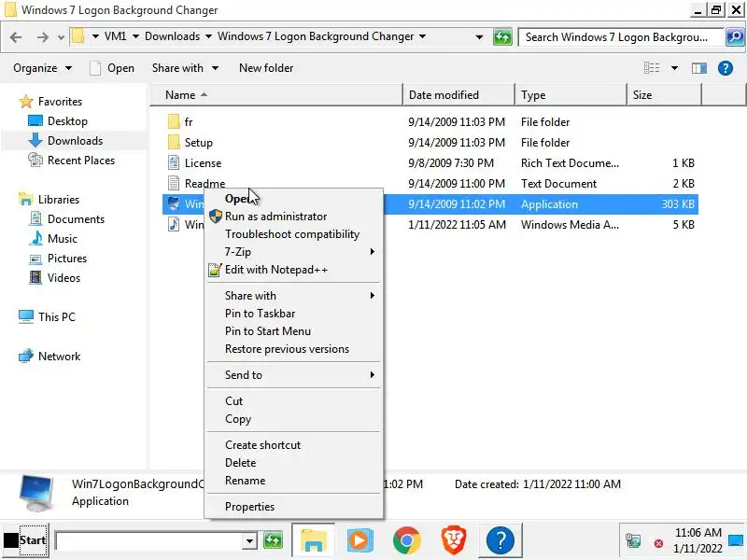The image size is (747, 560).
Task: Sort by Size column header
Action: click(665, 95)
